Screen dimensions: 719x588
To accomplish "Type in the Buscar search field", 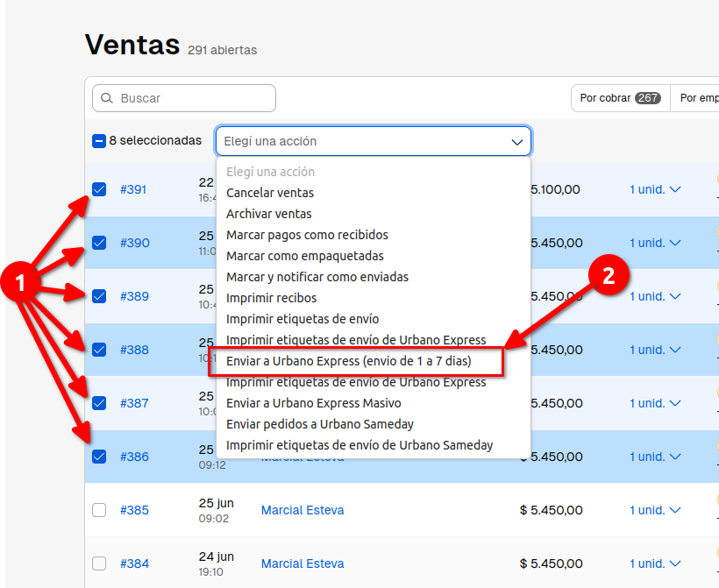I will tap(193, 98).
